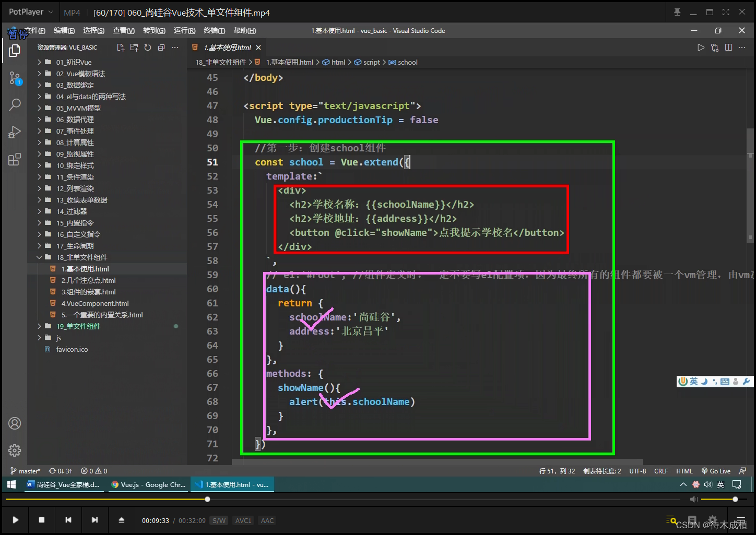Close the 1.基本使用.html editor tab
Viewport: 756px width, 535px height.
coord(258,47)
